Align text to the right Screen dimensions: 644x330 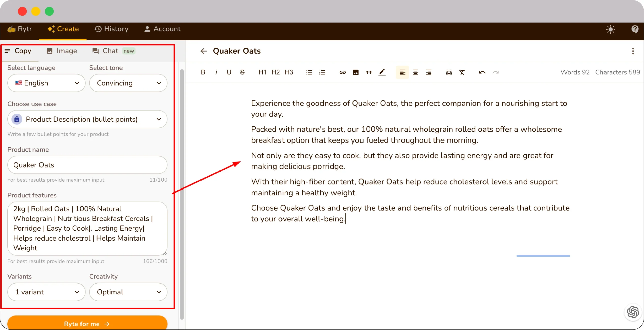coord(428,72)
